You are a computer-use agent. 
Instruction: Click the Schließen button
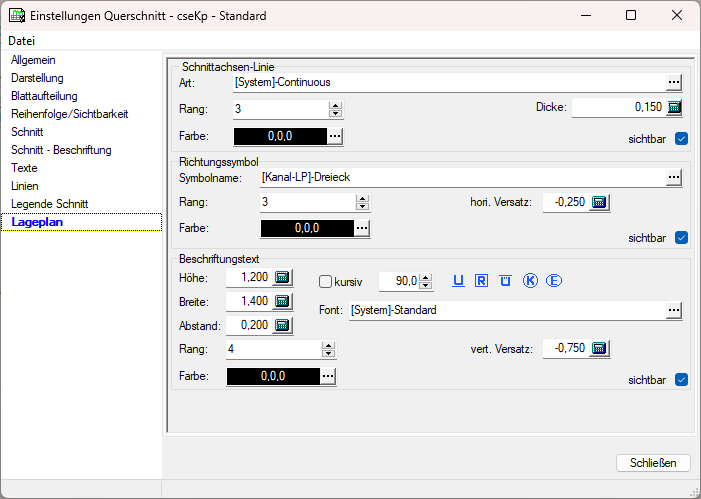tap(653, 462)
